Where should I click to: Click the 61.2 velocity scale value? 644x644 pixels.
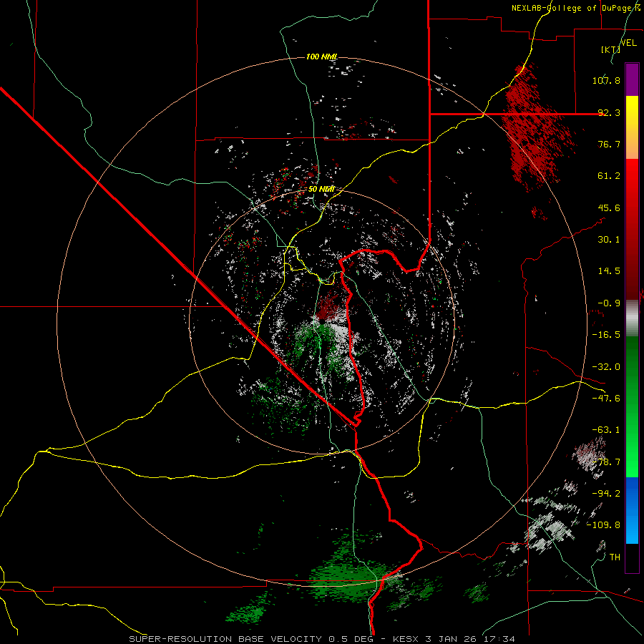pyautogui.click(x=609, y=176)
